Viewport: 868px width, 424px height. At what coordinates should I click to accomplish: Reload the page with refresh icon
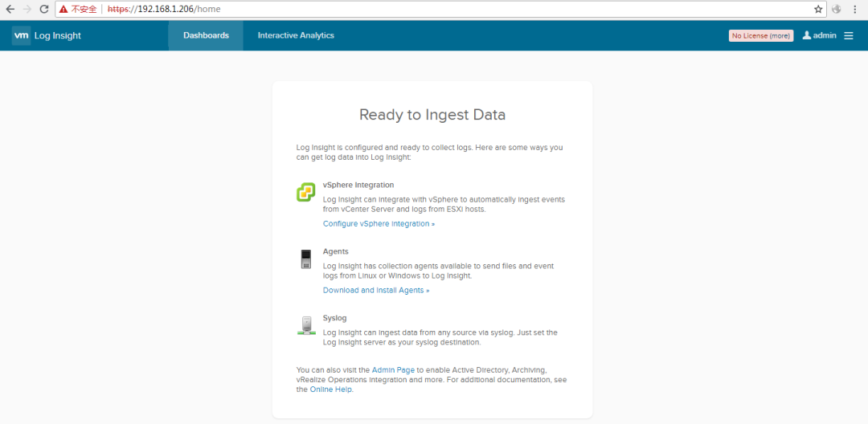tap(44, 9)
